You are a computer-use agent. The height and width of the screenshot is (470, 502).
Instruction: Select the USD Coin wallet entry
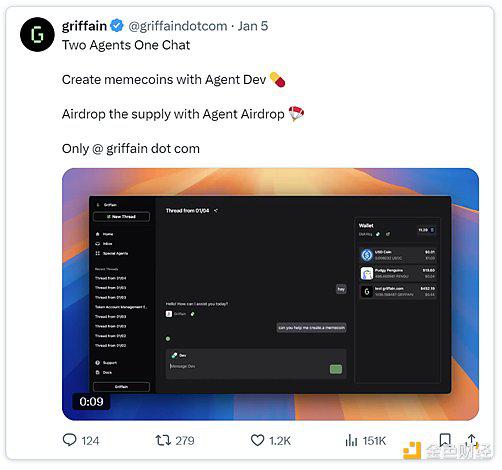pos(398,255)
